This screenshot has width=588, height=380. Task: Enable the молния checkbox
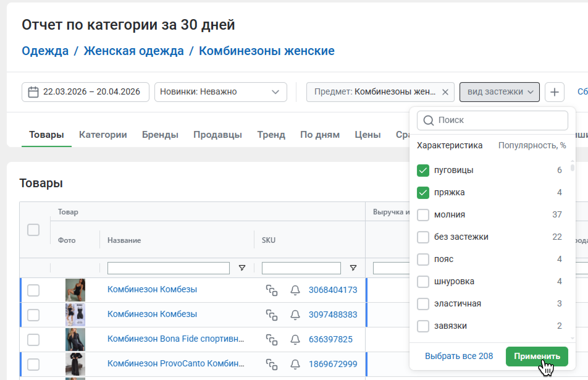click(423, 215)
